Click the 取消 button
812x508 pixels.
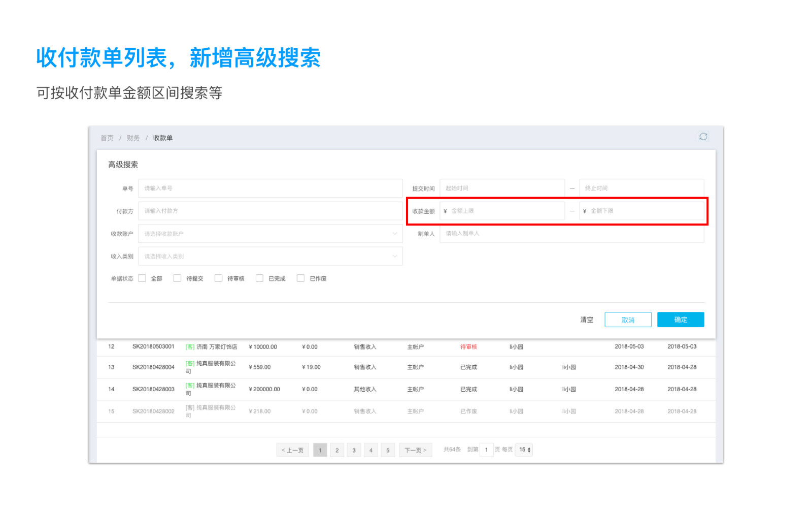(628, 320)
